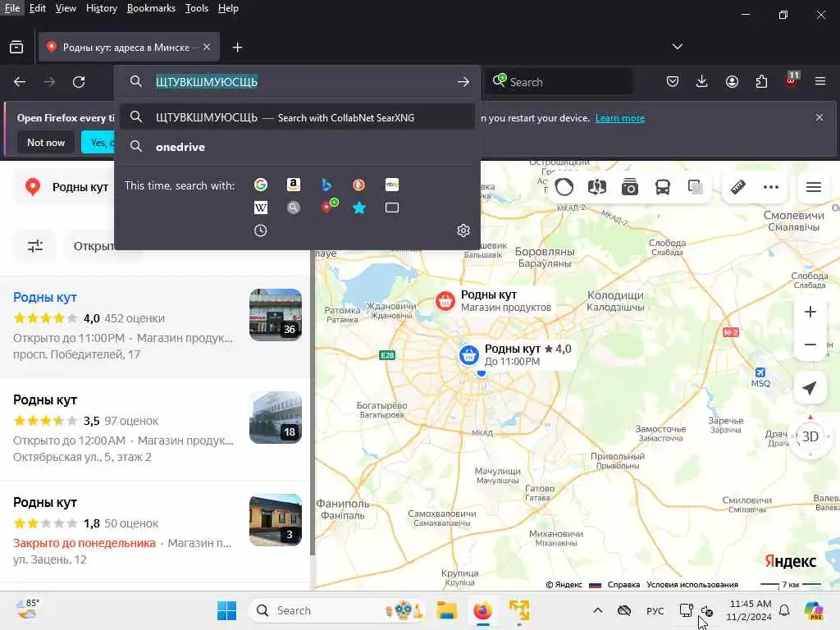Select the map ruler tool
Viewport: 840px width, 630px height.
pyautogui.click(x=738, y=187)
